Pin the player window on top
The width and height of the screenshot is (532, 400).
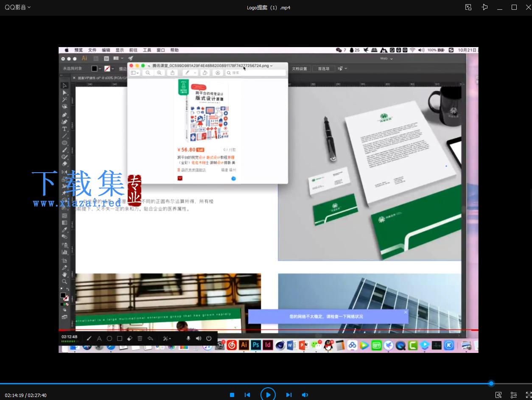coord(484,7)
